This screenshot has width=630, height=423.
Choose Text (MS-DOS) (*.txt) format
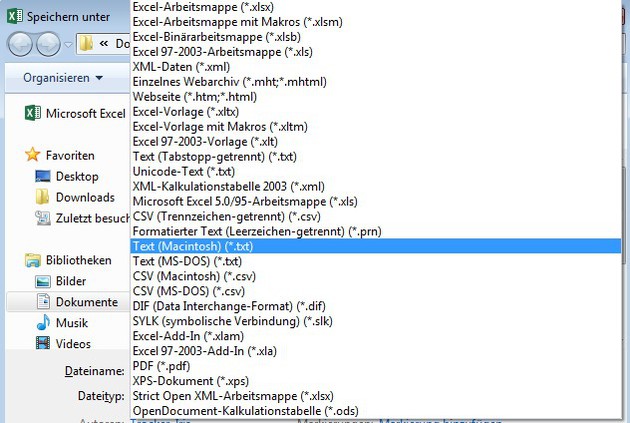coord(376,261)
